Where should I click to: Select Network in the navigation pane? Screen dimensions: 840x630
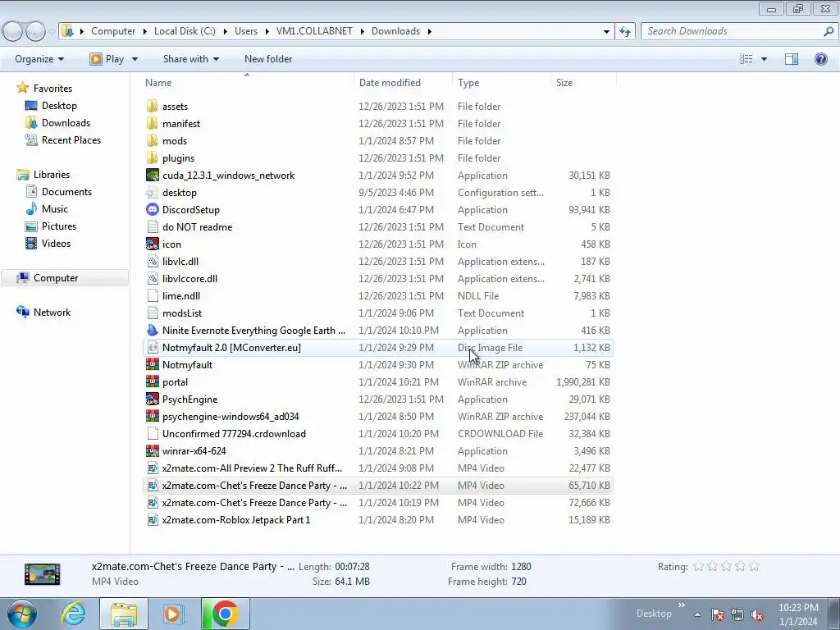[x=52, y=313]
